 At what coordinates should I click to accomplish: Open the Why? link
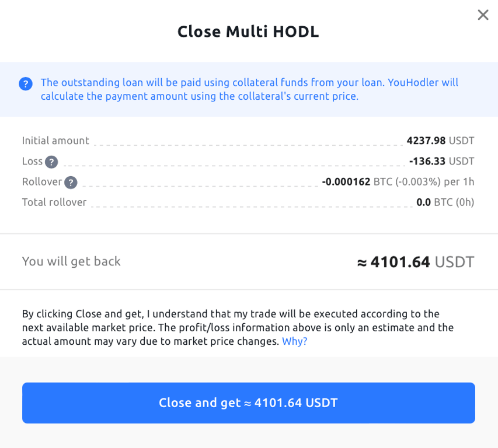tap(295, 341)
